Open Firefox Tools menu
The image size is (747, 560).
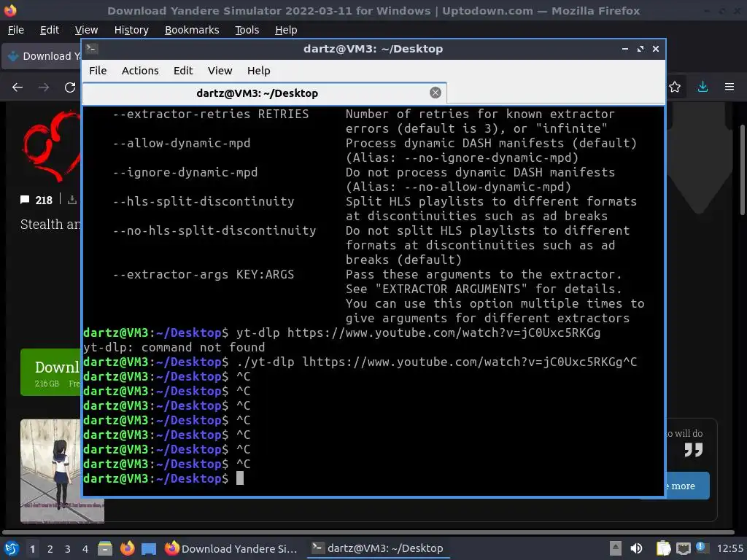[247, 30]
